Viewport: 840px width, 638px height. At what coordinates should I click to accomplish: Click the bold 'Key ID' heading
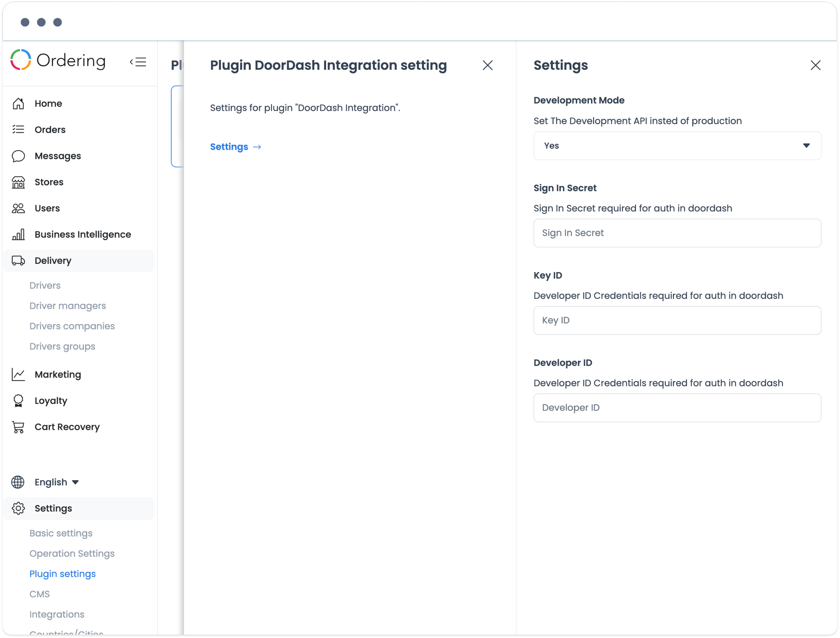click(548, 275)
